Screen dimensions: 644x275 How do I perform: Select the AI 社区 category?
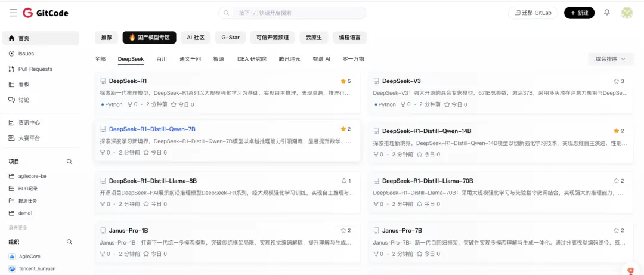(196, 38)
